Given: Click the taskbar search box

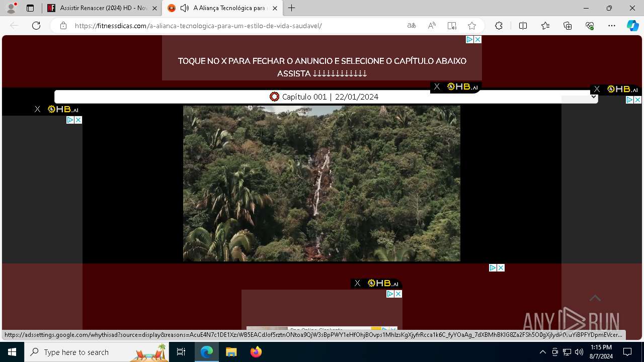Looking at the screenshot, I should (x=97, y=352).
